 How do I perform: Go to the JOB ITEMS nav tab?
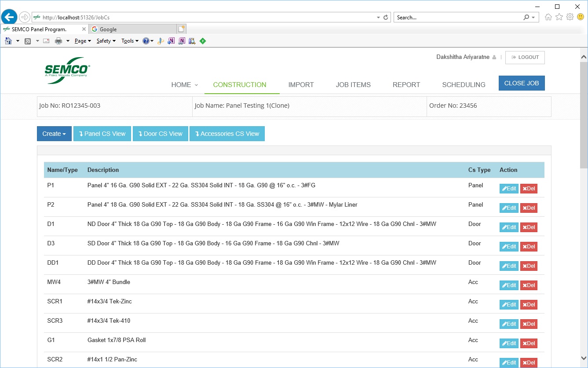click(353, 85)
